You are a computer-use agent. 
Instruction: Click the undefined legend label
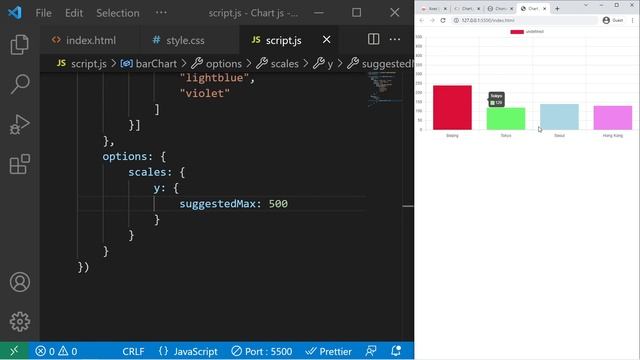534,31
